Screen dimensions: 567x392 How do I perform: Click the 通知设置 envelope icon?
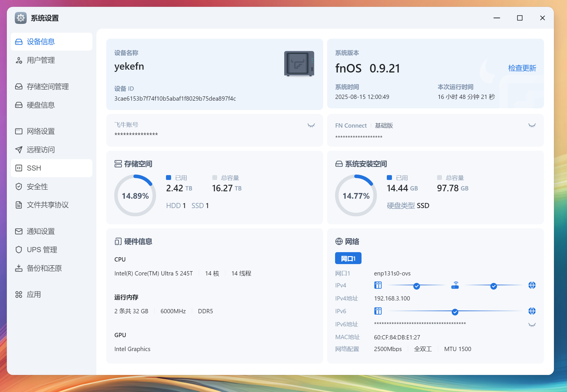(x=19, y=231)
